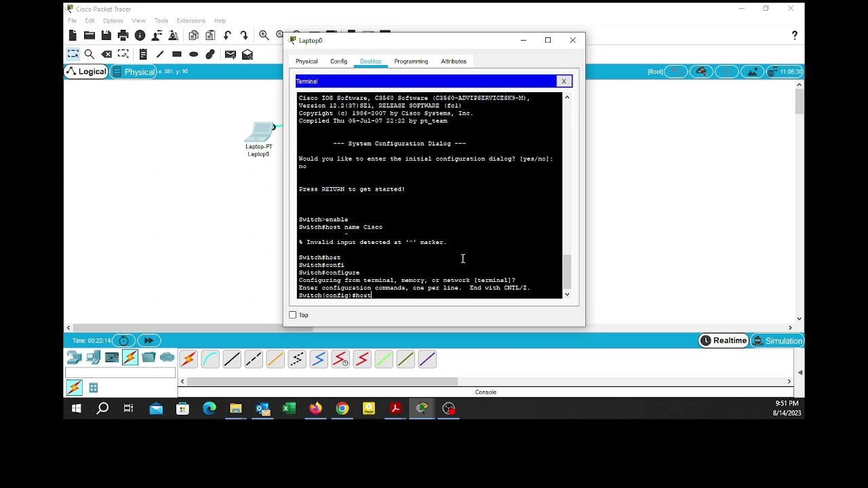Pick the automatic connection lightning cable
868x488 pixels.
pyautogui.click(x=189, y=359)
